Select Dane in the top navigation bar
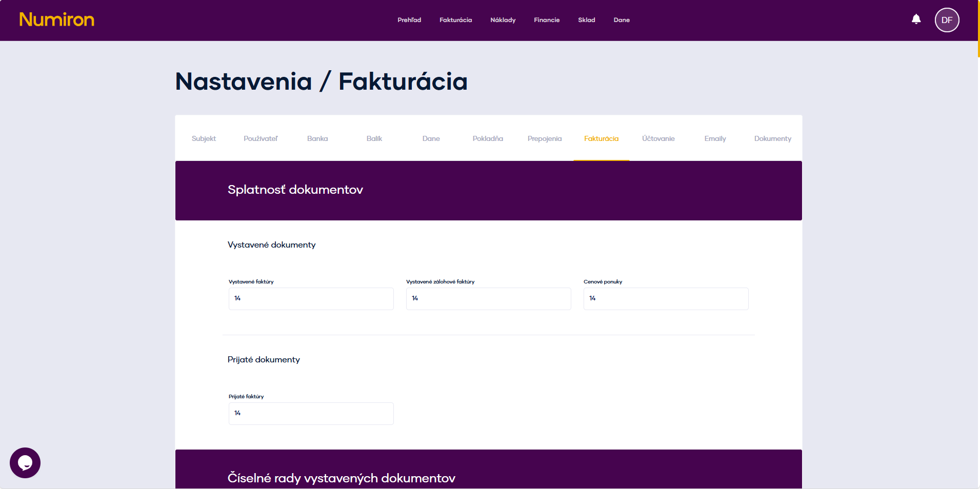This screenshot has height=489, width=980. 622,20
